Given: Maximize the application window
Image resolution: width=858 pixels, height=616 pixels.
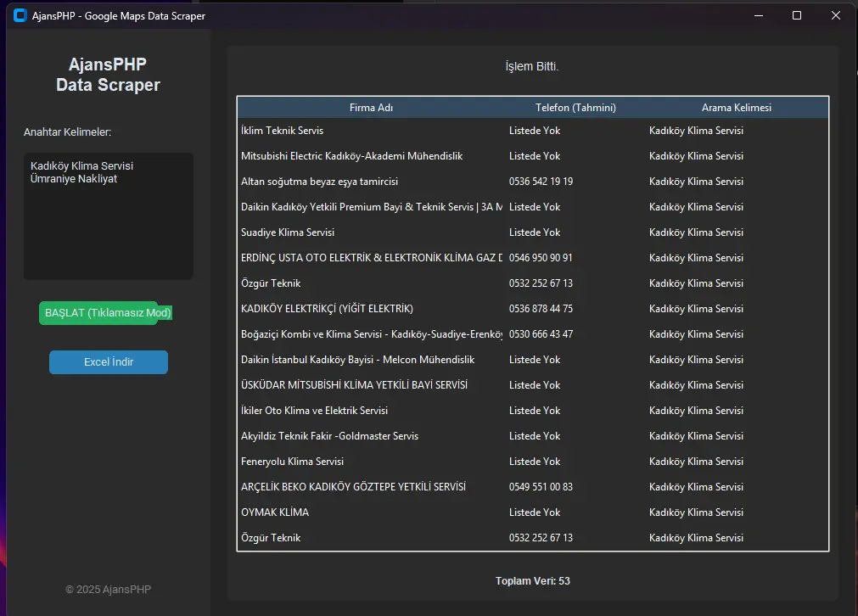Looking at the screenshot, I should (x=796, y=15).
